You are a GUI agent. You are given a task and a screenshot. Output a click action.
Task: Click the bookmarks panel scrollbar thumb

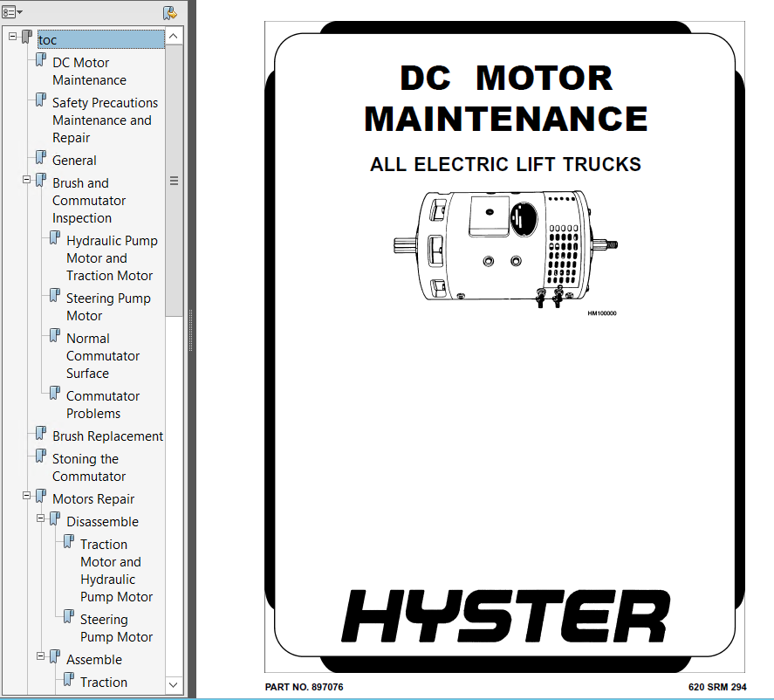(174, 180)
